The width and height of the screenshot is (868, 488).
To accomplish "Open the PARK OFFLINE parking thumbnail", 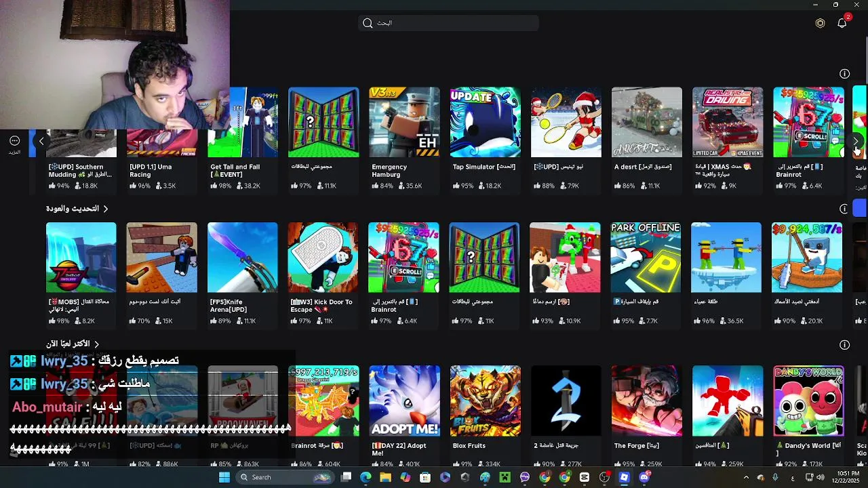I will [x=646, y=258].
